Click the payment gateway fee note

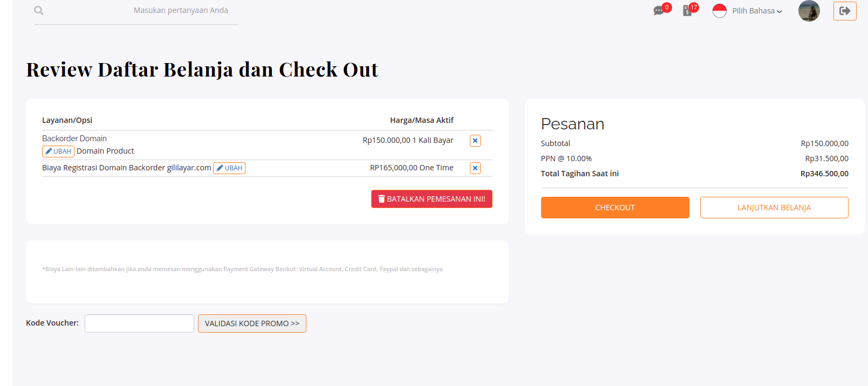point(242,269)
